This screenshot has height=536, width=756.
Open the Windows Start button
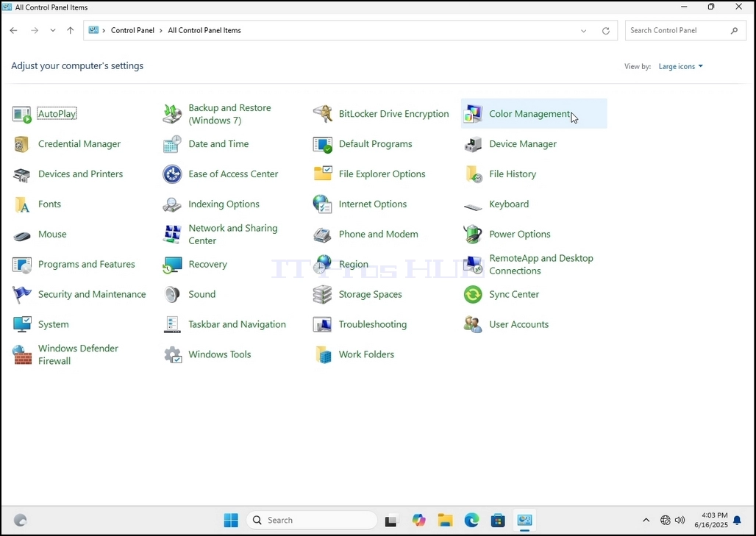[231, 520]
